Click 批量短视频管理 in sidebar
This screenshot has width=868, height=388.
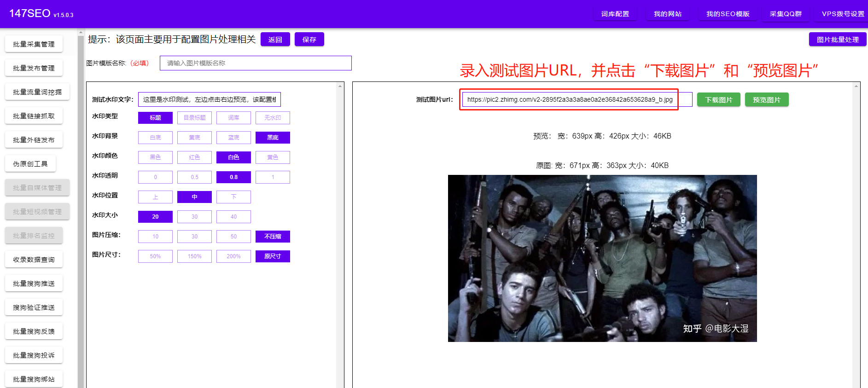(x=37, y=212)
